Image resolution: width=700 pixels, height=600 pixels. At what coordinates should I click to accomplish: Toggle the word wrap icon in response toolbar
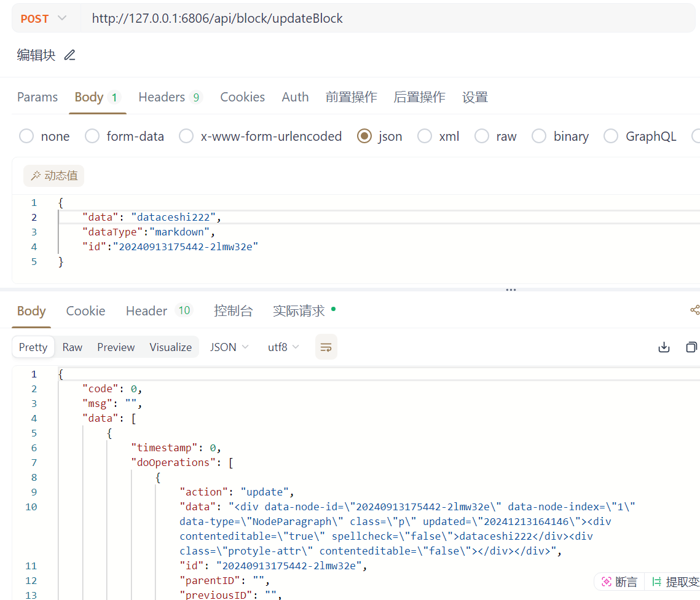(326, 347)
